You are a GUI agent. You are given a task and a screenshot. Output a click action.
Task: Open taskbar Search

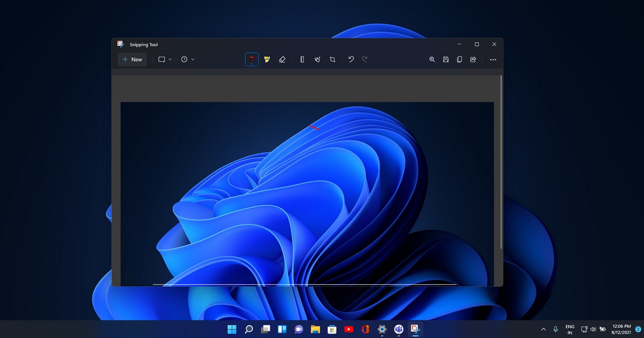(249, 329)
